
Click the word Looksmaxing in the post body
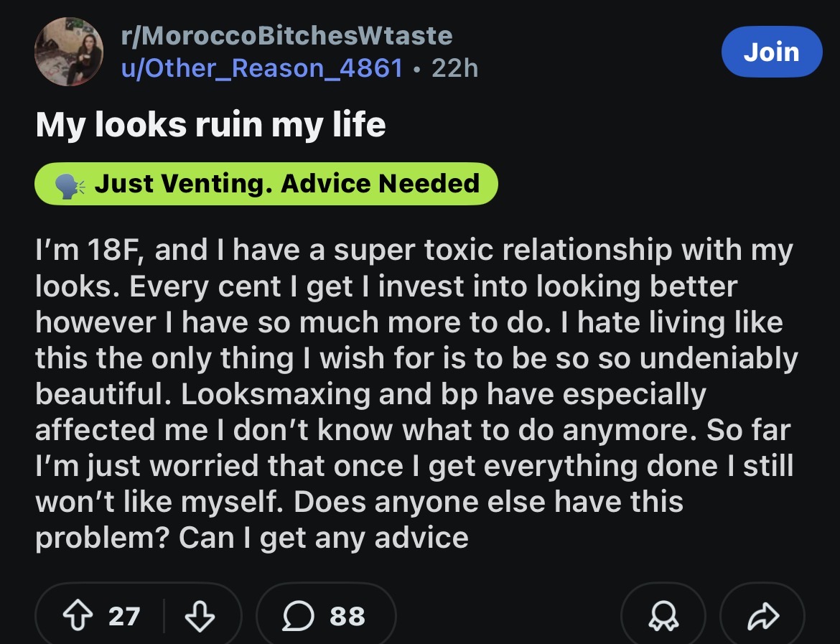(276, 395)
